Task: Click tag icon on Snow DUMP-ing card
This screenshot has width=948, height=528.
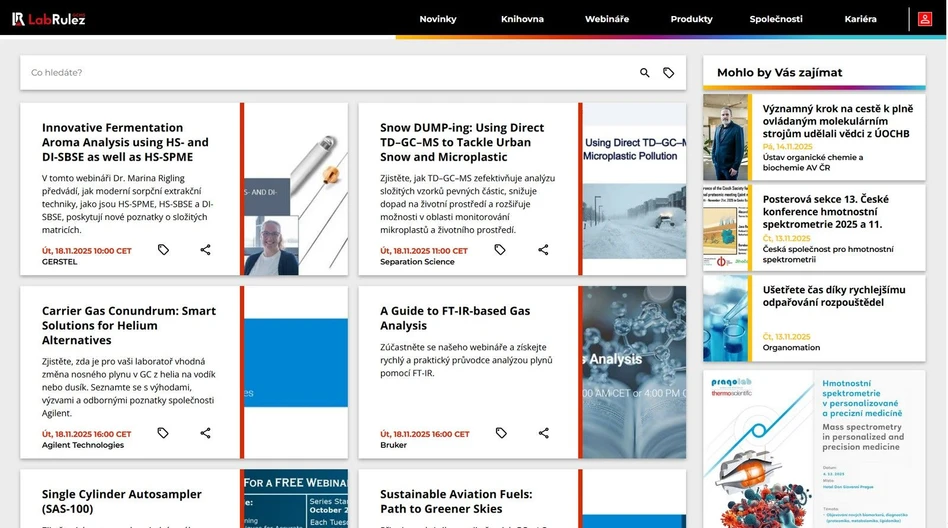Action: tap(500, 250)
